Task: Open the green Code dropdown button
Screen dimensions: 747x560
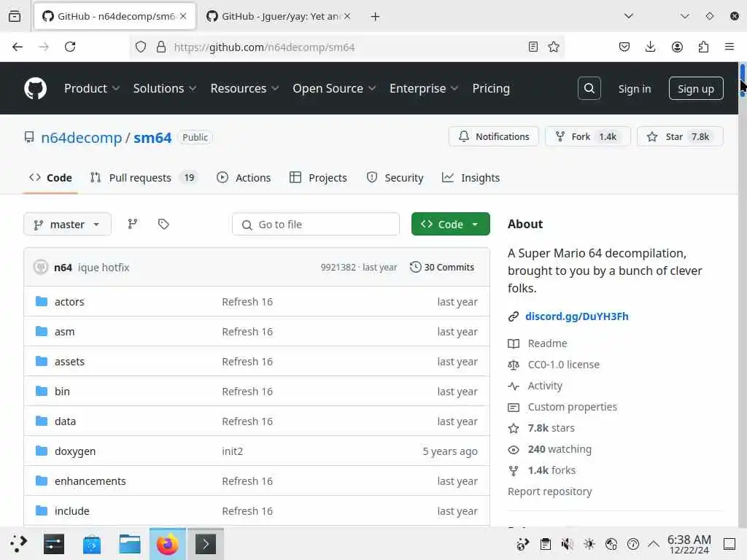Action: coord(450,225)
